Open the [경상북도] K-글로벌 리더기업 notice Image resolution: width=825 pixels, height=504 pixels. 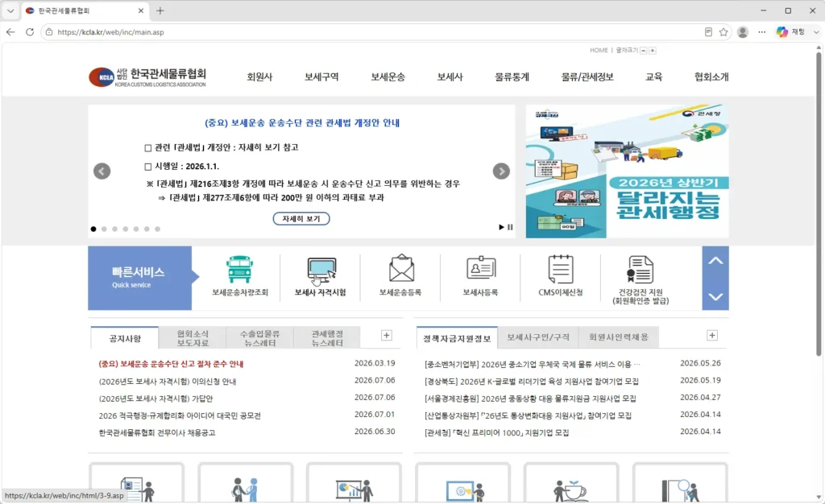click(x=532, y=381)
